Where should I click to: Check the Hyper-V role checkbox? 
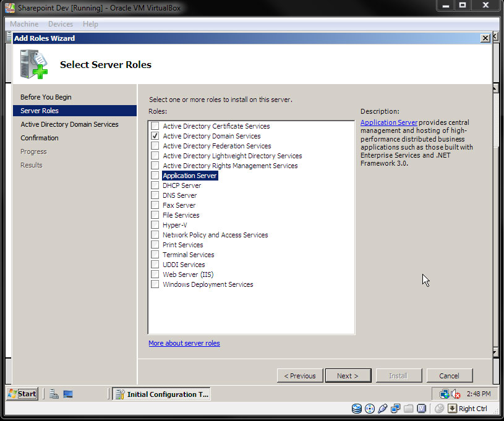(x=155, y=225)
